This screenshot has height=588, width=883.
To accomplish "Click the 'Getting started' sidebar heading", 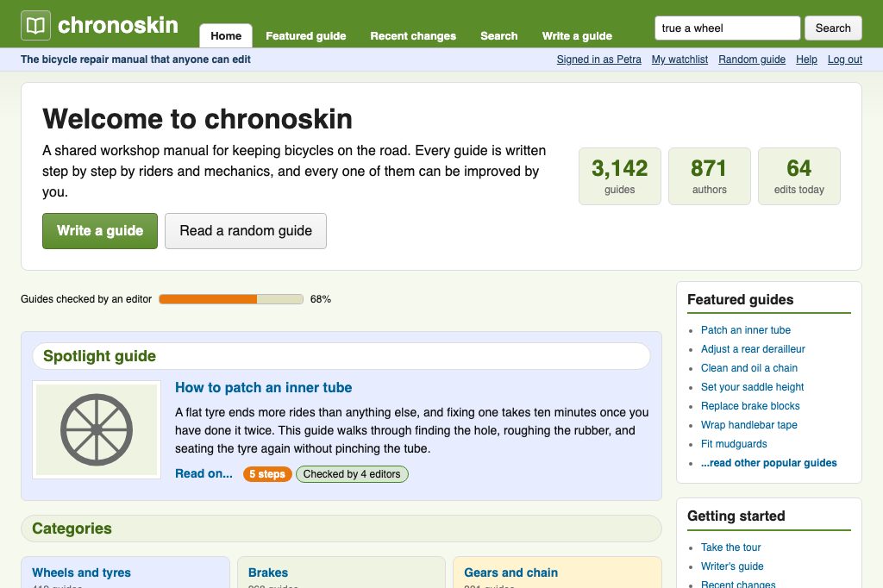I will tap(736, 516).
